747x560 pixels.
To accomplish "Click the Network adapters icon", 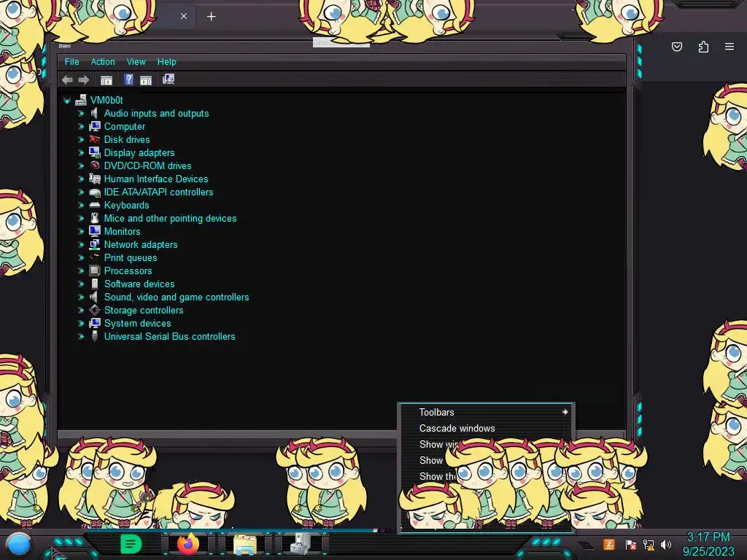I will pos(95,244).
